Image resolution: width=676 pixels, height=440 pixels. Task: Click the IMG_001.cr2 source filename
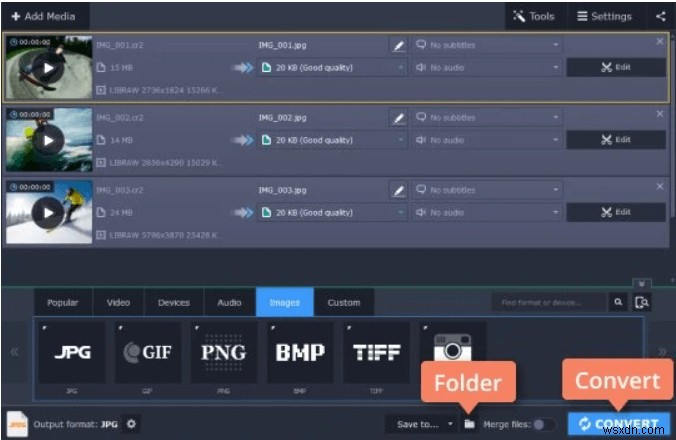[120, 45]
